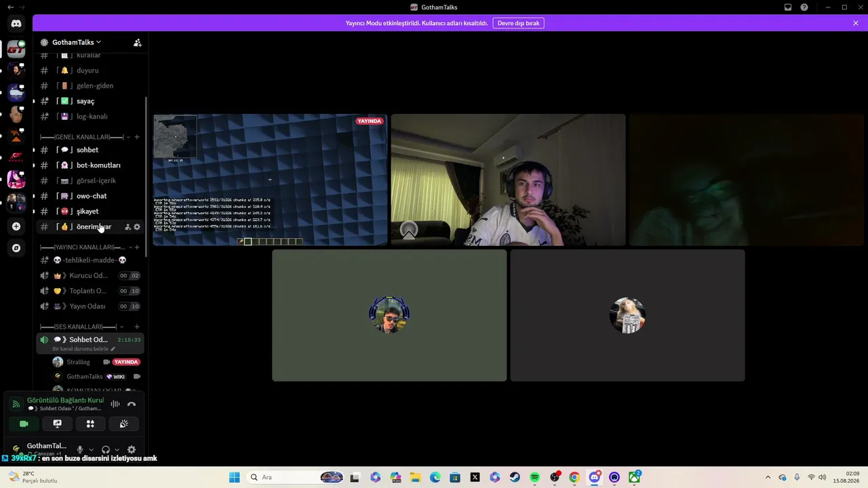868x488 pixels.
Task: Open microphone input options arrow
Action: tap(92, 449)
